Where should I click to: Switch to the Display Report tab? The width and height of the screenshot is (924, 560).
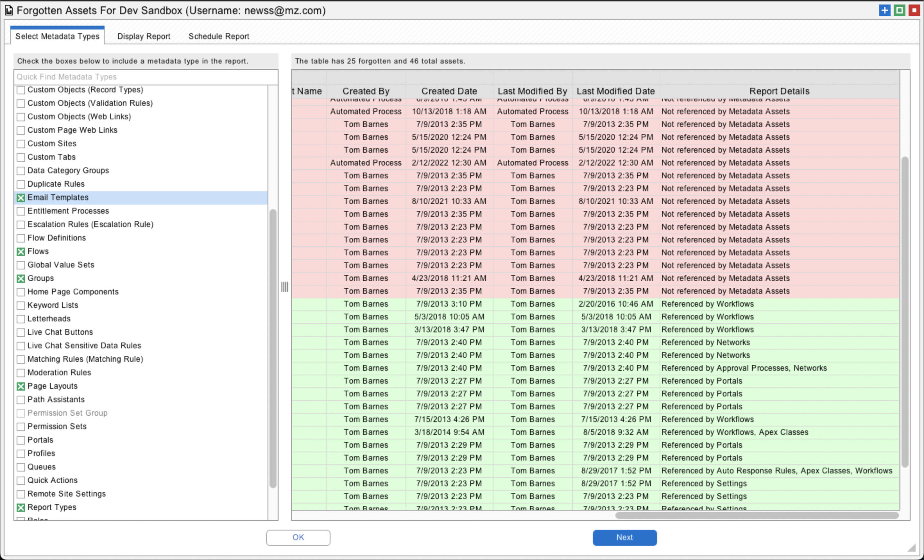(144, 36)
